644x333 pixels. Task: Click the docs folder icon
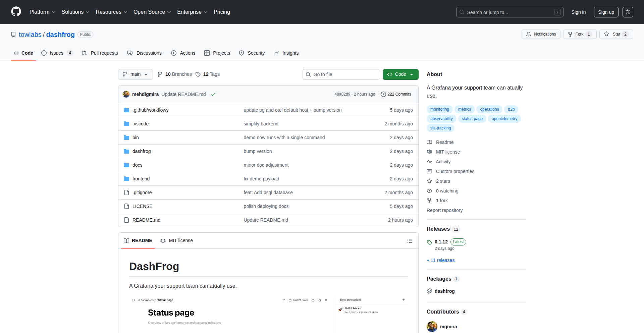(126, 165)
